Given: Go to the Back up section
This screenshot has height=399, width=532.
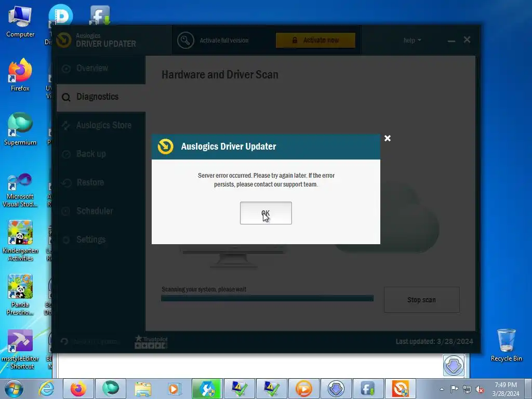Looking at the screenshot, I should [x=101, y=154].
